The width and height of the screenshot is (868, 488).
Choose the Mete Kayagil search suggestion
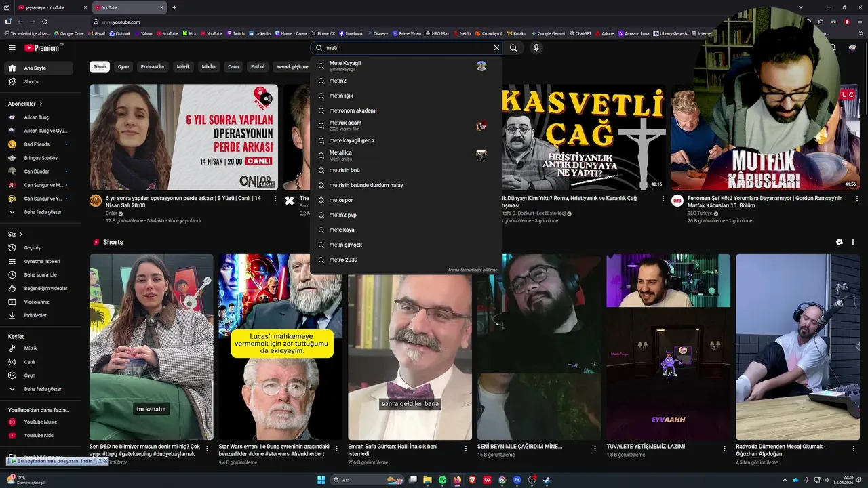tap(406, 66)
